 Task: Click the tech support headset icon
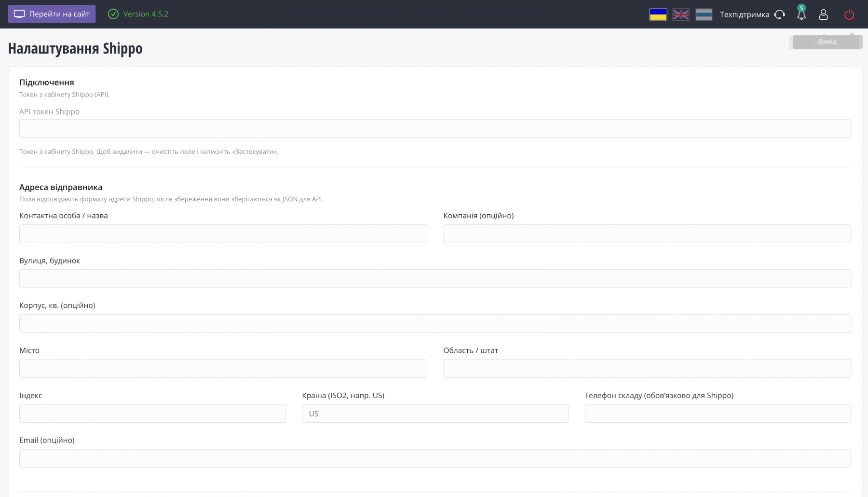coord(780,14)
